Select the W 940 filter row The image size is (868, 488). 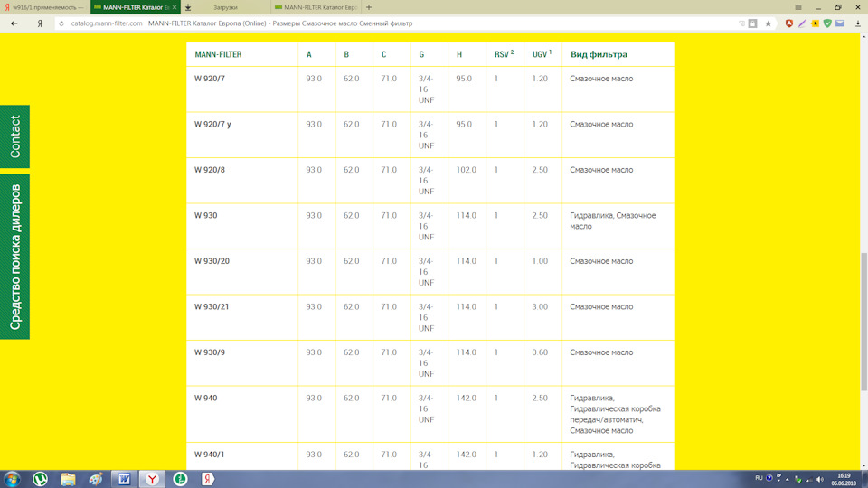[x=205, y=398]
